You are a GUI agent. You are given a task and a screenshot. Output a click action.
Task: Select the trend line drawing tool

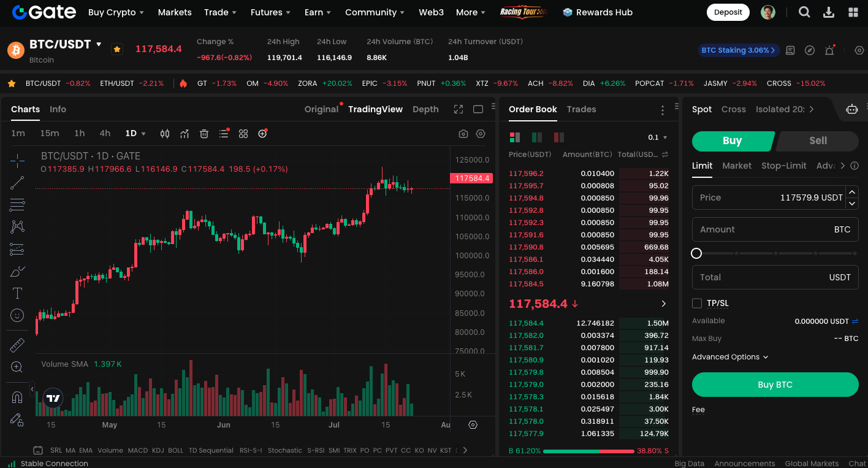17,183
